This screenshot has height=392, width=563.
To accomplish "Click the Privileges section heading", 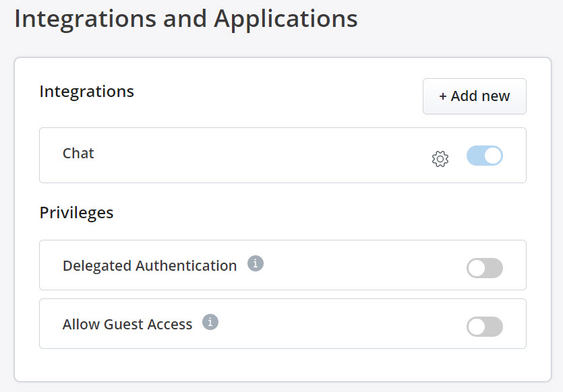I will 75,212.
